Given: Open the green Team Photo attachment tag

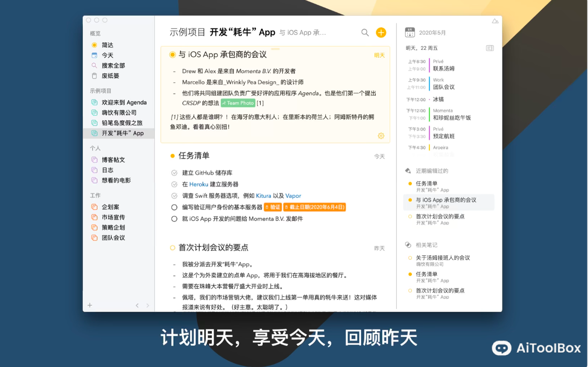Looking at the screenshot, I should pos(237,103).
